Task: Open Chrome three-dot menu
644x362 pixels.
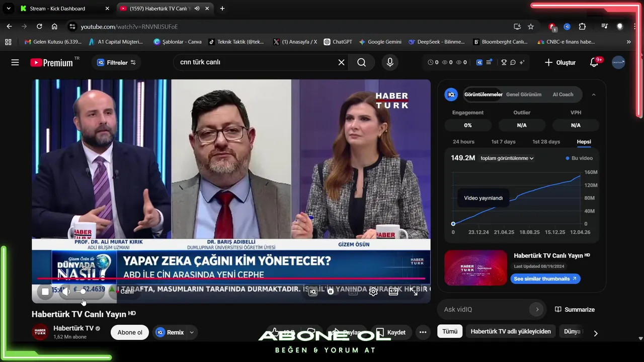Action: click(635, 26)
